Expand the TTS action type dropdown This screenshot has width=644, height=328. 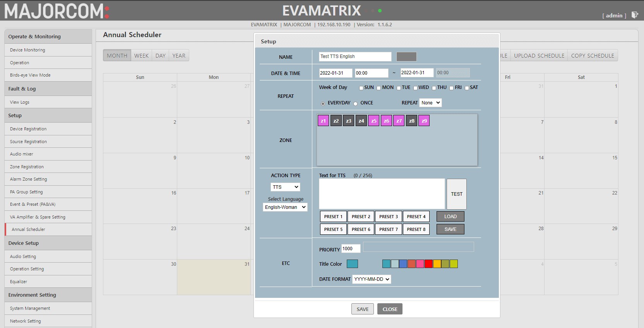pos(285,187)
